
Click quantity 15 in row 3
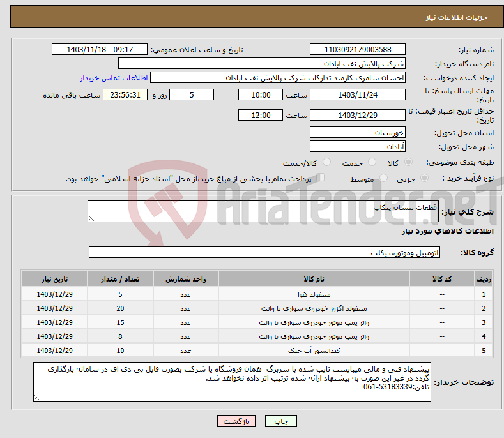(120, 322)
